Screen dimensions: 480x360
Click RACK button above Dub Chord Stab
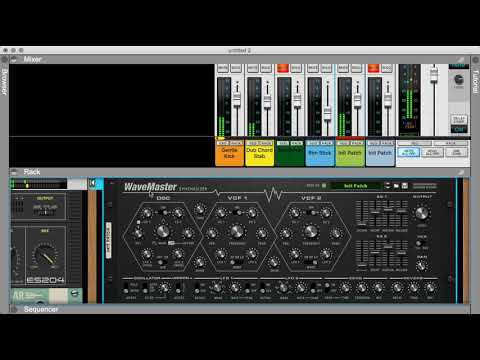(x=266, y=143)
